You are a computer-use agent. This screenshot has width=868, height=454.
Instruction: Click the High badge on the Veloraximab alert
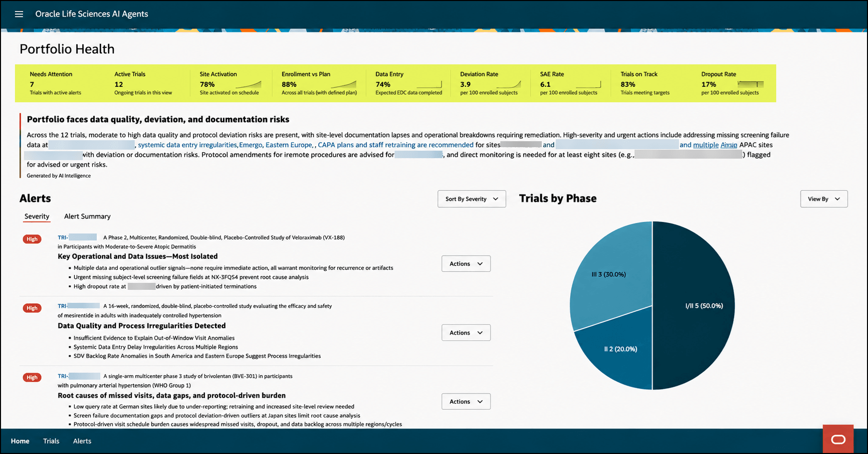(32, 239)
